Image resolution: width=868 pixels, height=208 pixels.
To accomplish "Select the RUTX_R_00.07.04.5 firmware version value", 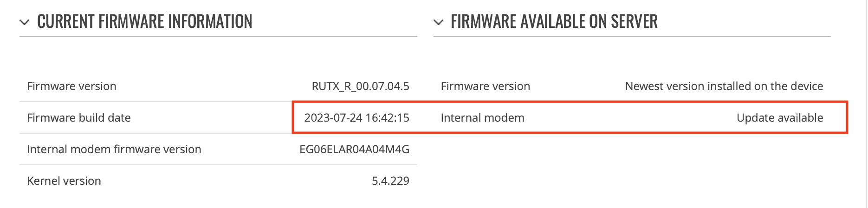I will pos(361,86).
